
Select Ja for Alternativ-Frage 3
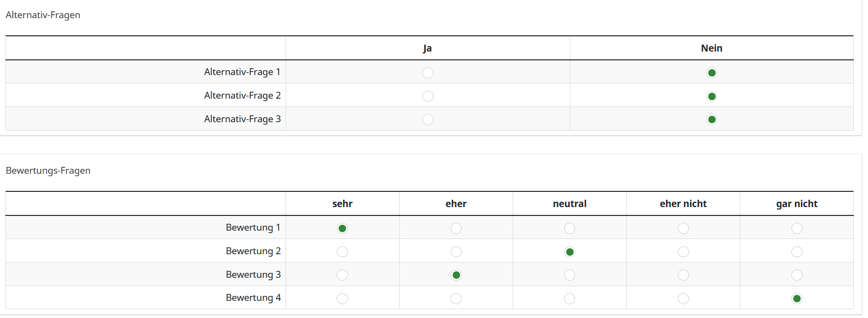click(428, 119)
